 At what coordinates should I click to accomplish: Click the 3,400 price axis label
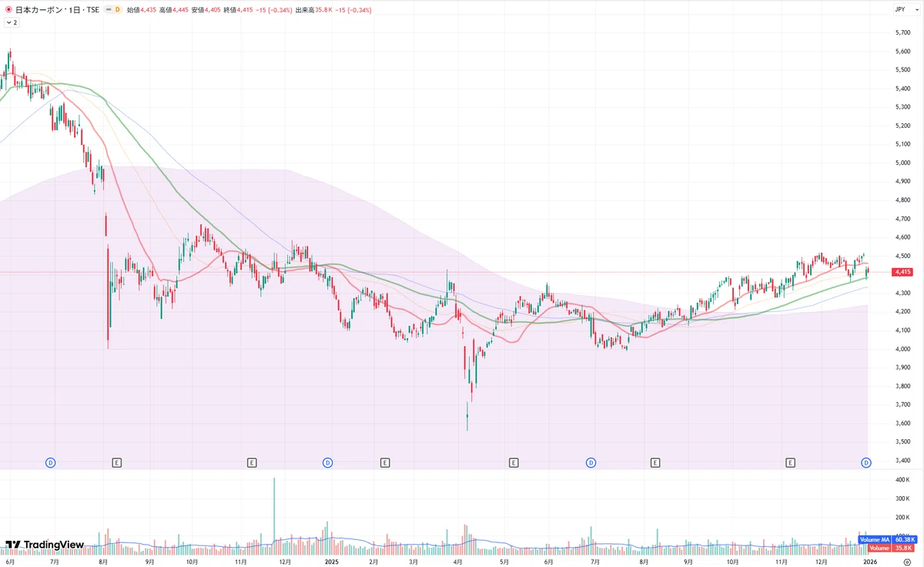point(902,461)
